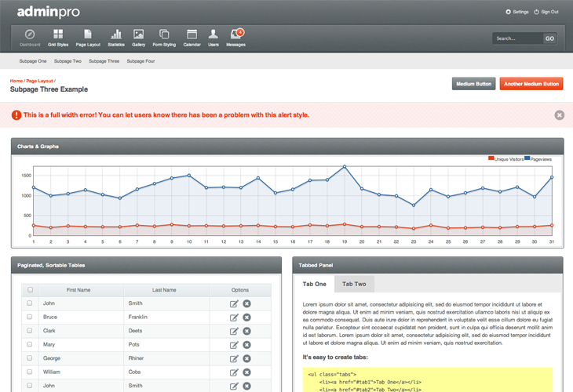Click the "Charts & Graphs" panel header
Viewport: 573px width, 392px height.
coord(287,147)
